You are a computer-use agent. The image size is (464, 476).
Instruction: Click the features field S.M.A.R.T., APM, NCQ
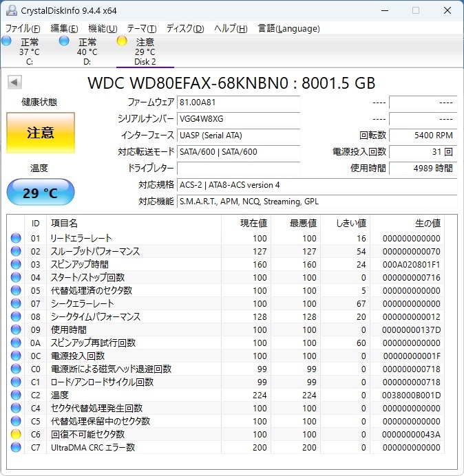point(317,202)
